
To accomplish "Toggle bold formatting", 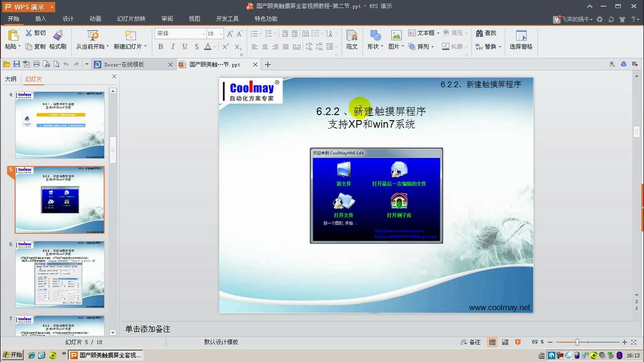I will tap(161, 46).
